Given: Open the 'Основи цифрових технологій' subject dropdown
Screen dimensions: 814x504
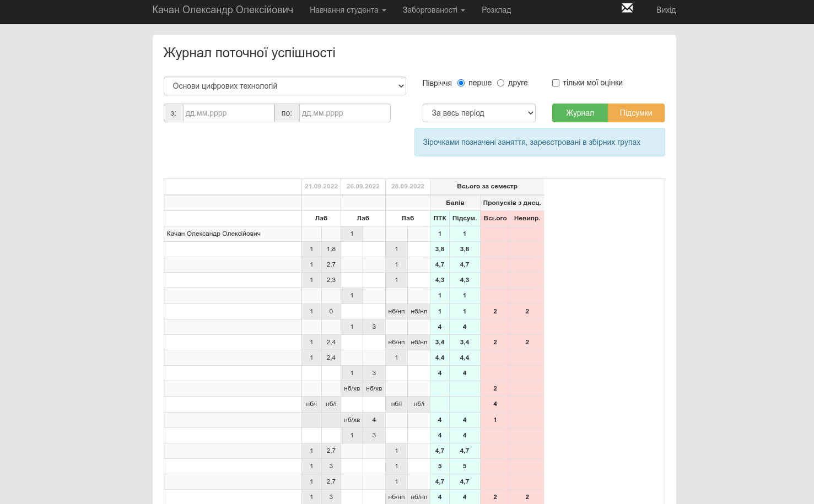Looking at the screenshot, I should coord(284,86).
